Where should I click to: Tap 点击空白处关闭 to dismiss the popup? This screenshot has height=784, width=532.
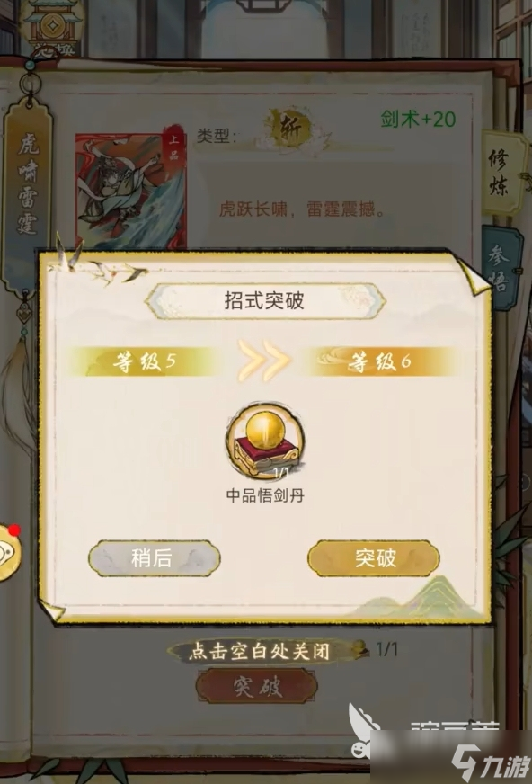tap(259, 651)
